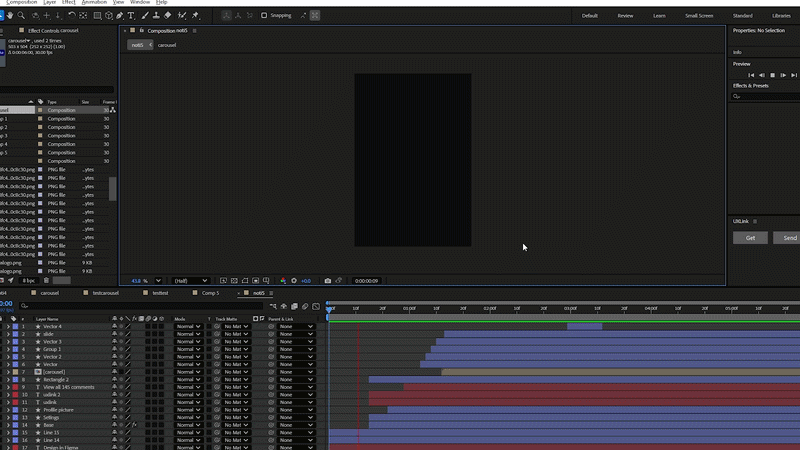Click the Get button in UXLink panel
Screen dimensions: 800x450
[750, 238]
